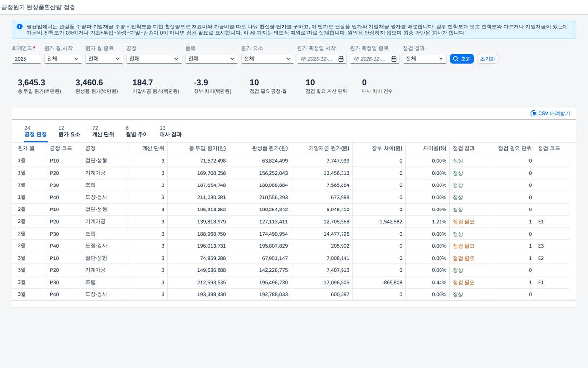Click the 완성품 원가 summary 3,460.6
588x368 pixels.
[x=90, y=83]
